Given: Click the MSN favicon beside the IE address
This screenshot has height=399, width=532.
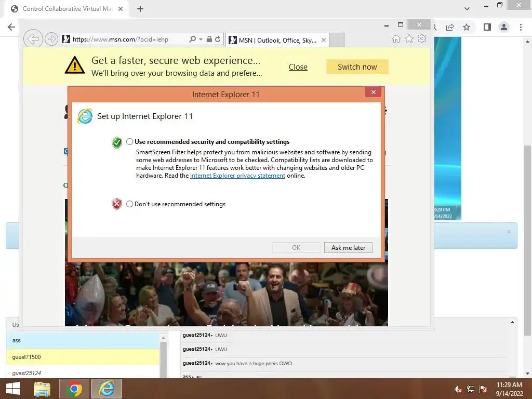Looking at the screenshot, I should pyautogui.click(x=66, y=39).
